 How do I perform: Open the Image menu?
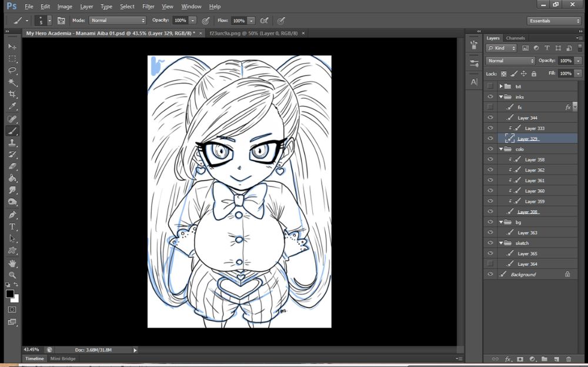click(65, 6)
